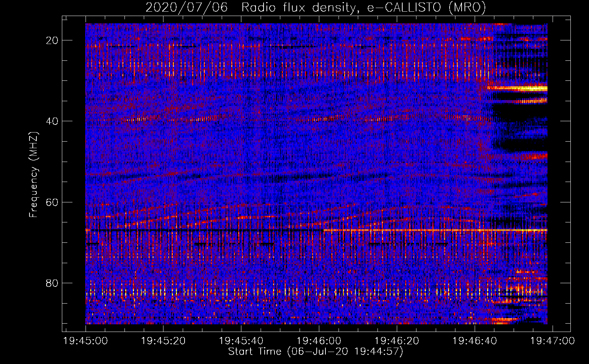Screen dimensions: 589x364
Task: Click the time tick label 19:46:20
Action: coord(397,341)
